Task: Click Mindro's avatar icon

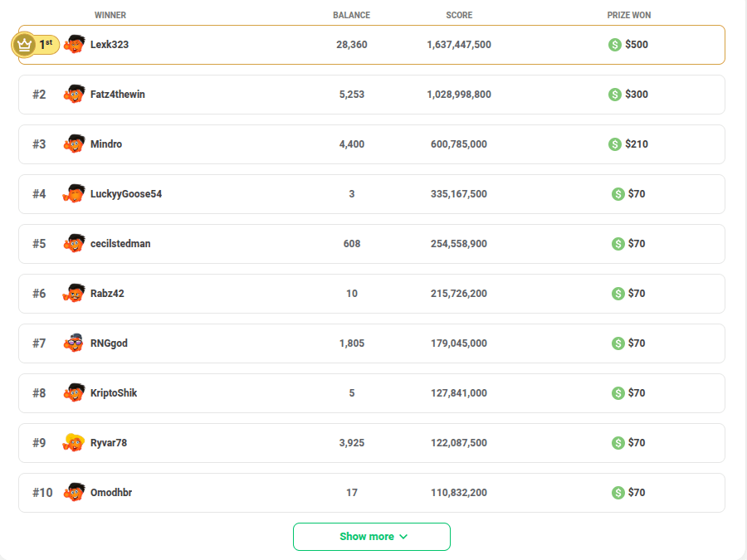Action: (74, 144)
